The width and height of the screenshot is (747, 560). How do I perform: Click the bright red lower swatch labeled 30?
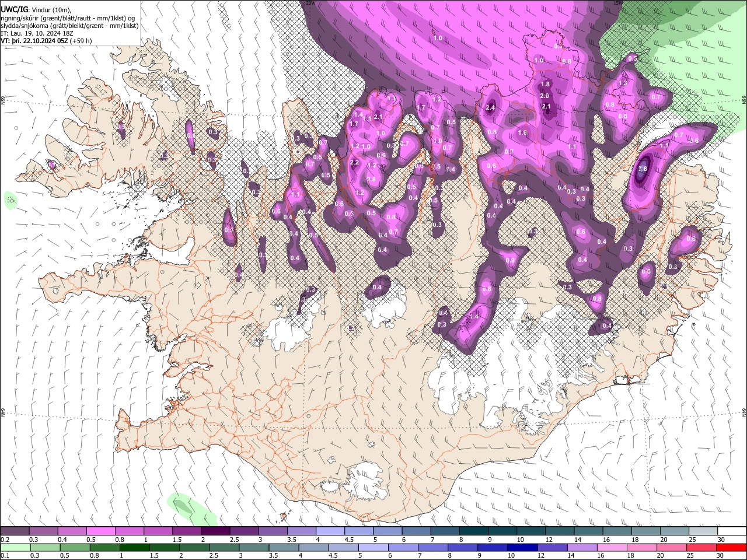click(731, 547)
